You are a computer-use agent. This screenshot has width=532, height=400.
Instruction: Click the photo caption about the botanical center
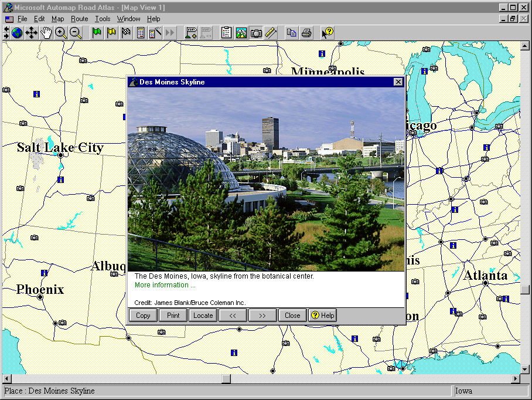coord(224,276)
